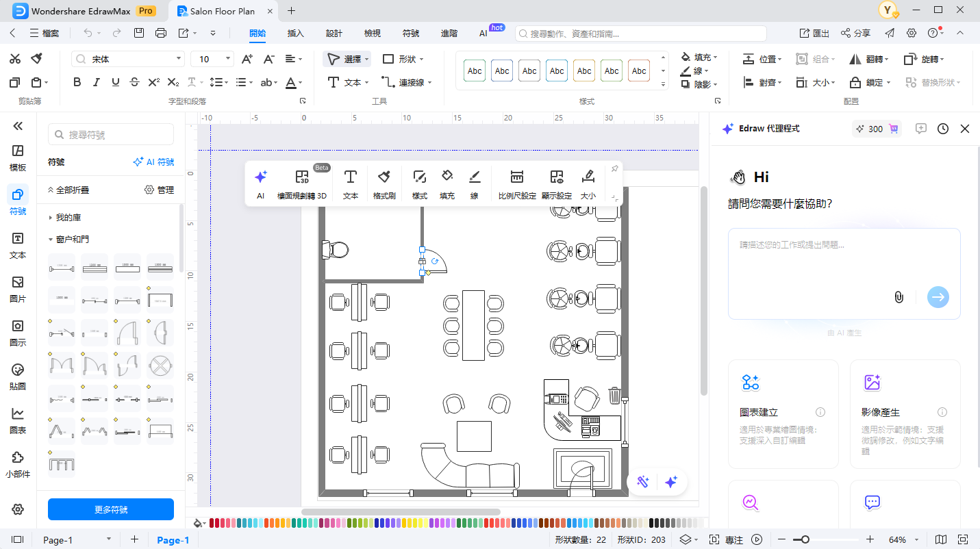Open the font name dropdown showing 宋体
Image resolution: width=980 pixels, height=549 pixels.
coord(128,60)
